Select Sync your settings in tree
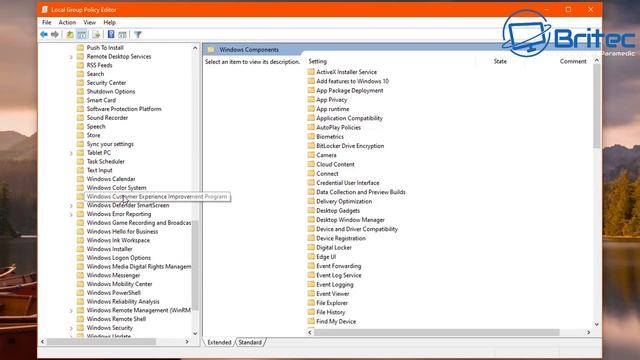Screen dimensions: 640x360 click(x=110, y=144)
